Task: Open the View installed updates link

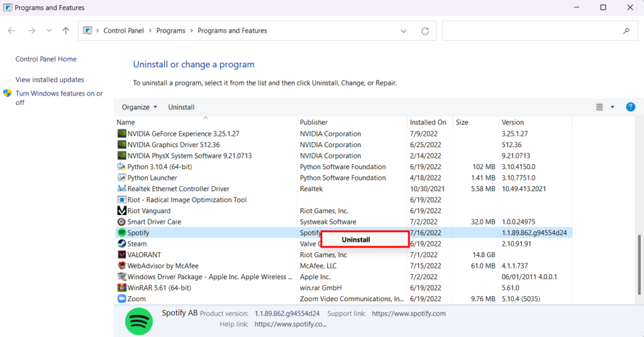Action: 50,80
